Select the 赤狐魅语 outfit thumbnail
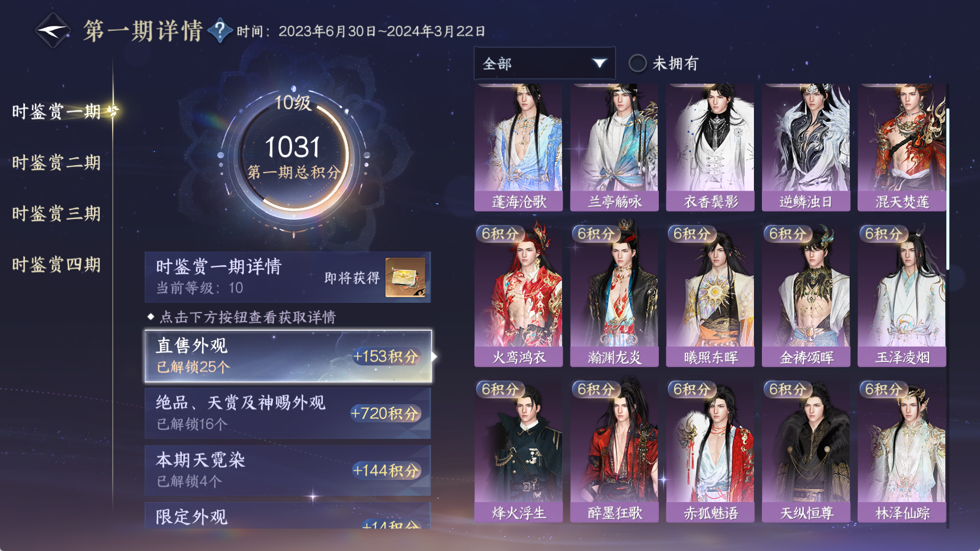 click(710, 451)
